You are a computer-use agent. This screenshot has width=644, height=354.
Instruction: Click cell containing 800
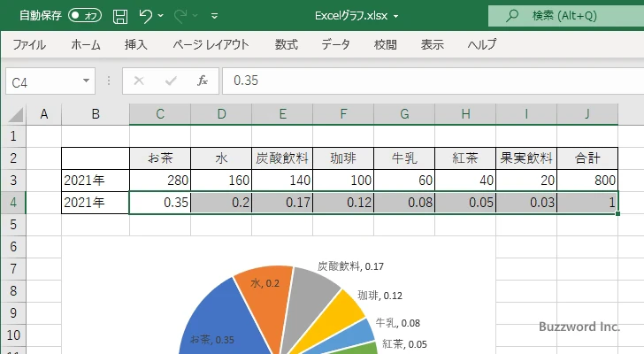pyautogui.click(x=587, y=181)
